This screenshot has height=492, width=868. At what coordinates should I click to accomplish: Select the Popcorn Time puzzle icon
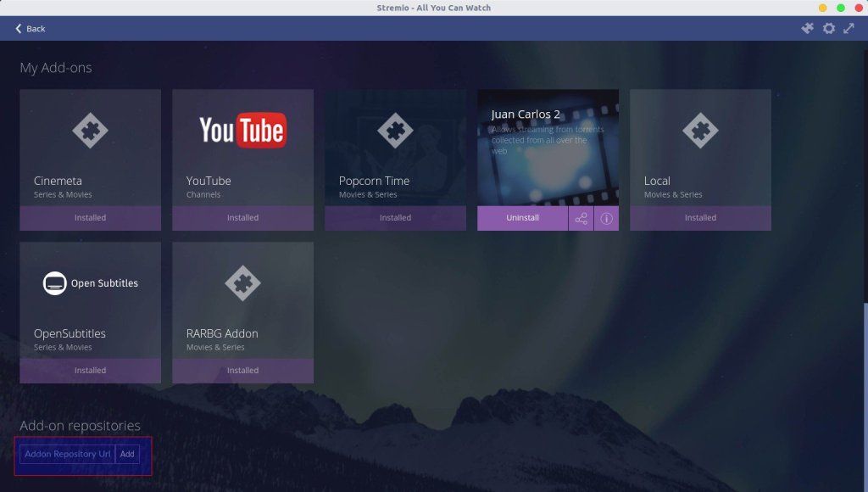[x=395, y=131]
